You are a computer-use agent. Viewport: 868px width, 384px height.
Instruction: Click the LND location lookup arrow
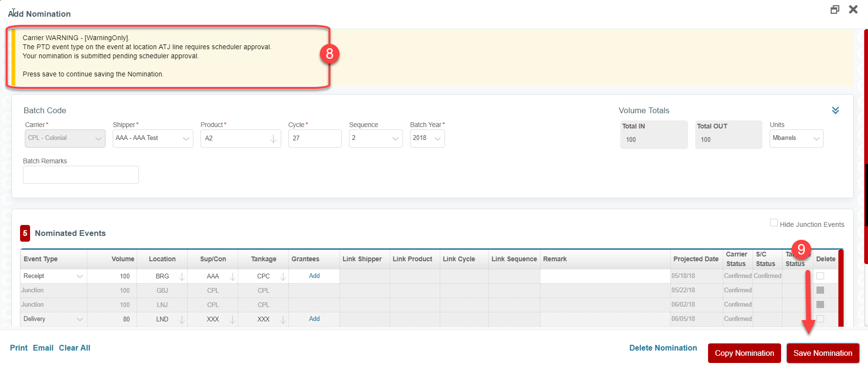(181, 320)
